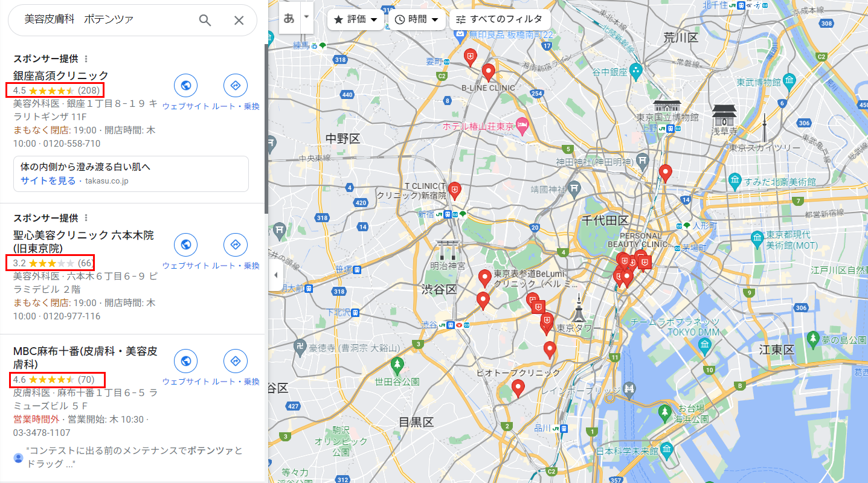Get directions to 銀座高須クリニック
The image size is (868, 483).
pos(236,86)
